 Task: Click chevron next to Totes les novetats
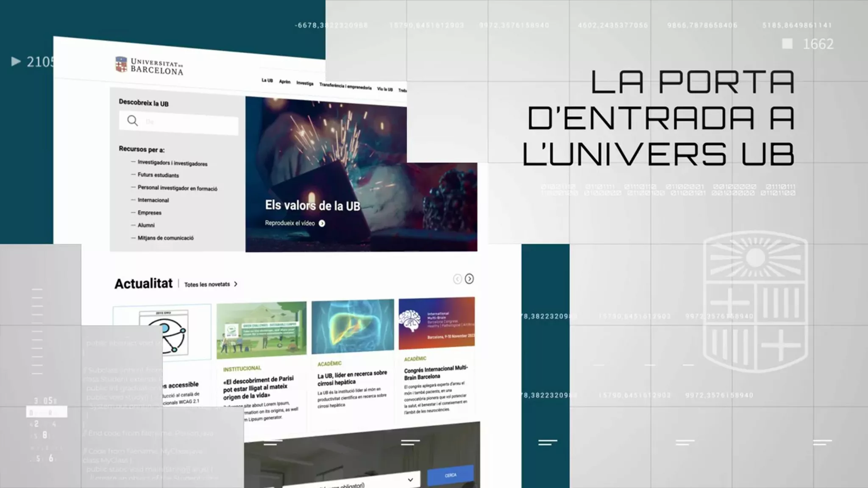click(x=236, y=284)
